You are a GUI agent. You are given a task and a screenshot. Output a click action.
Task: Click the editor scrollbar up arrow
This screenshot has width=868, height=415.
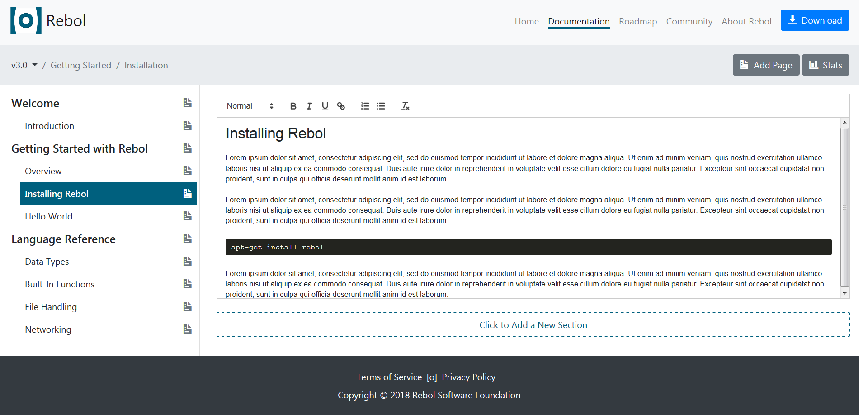pos(844,123)
